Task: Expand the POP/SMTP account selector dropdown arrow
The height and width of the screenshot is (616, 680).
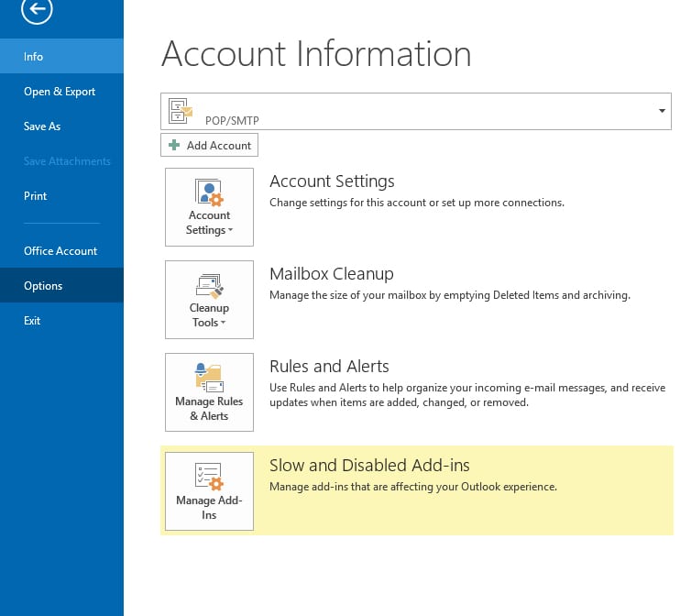Action: [662, 111]
